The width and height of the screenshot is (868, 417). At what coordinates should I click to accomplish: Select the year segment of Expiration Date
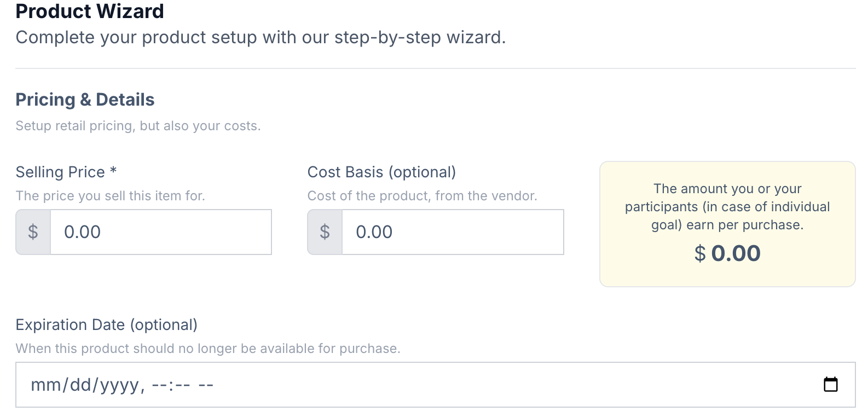pyautogui.click(x=119, y=385)
